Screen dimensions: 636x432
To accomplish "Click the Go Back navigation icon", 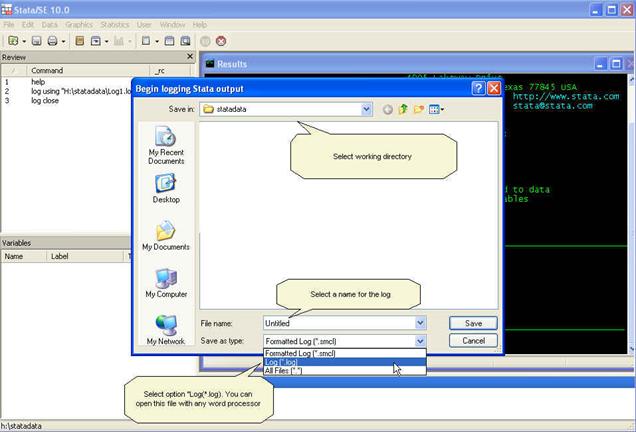I will pos(387,109).
